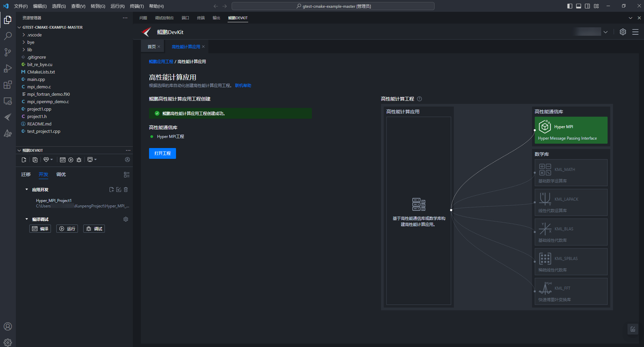Screen dimensions: 644x347
Task: Open the dropdown arrow beside heart icon
Action: pos(52,160)
